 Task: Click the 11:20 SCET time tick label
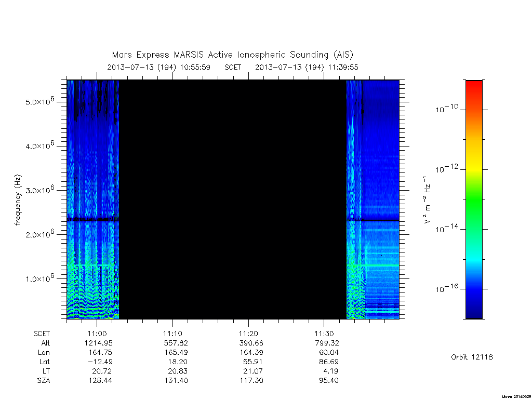[248, 334]
